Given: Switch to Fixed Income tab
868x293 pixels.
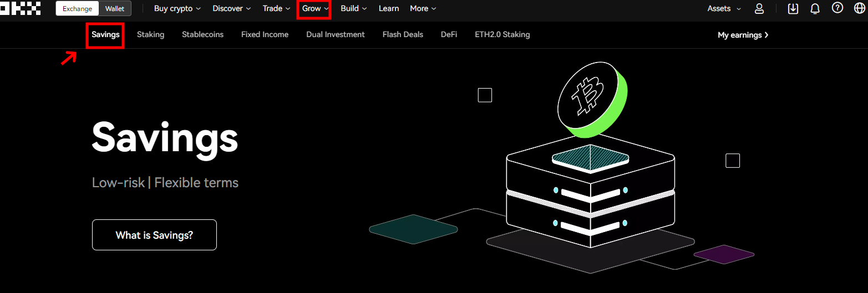Looking at the screenshot, I should point(265,34).
